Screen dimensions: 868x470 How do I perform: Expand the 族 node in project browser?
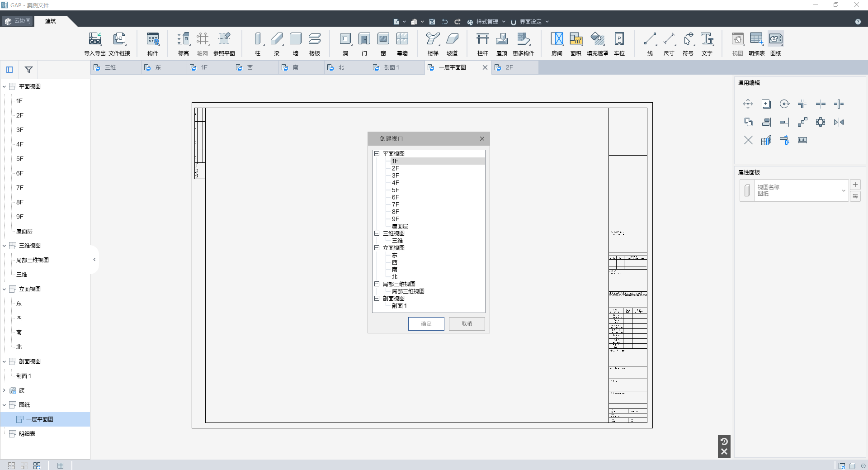4,390
